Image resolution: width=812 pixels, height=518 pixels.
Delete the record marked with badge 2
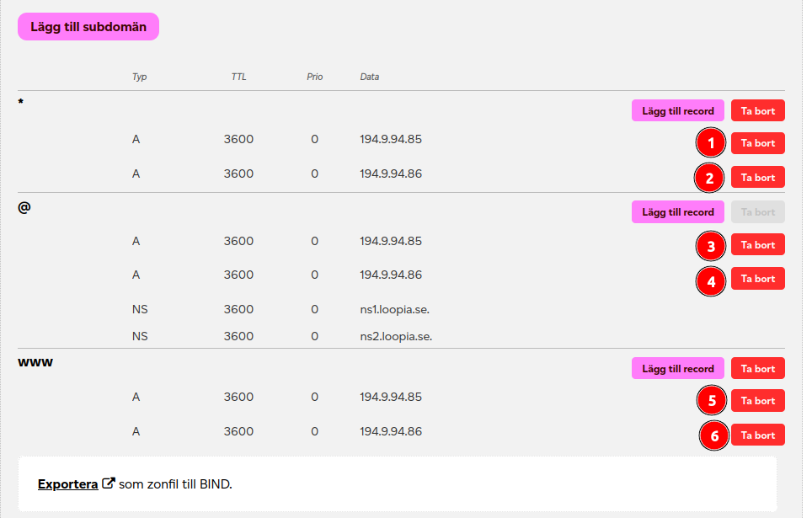click(757, 177)
